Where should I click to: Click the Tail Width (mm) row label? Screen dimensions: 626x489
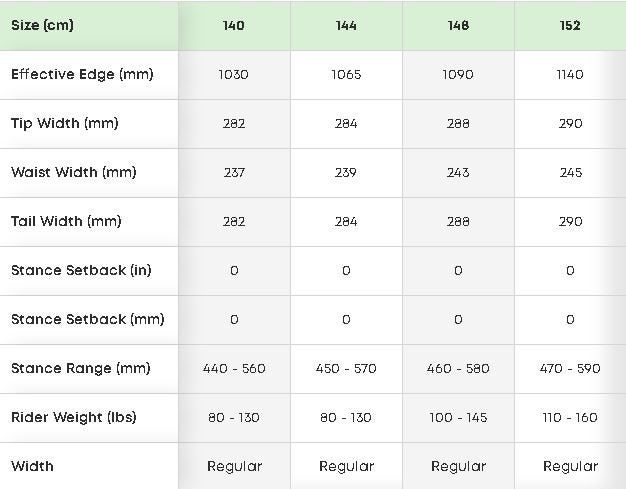tap(66, 221)
